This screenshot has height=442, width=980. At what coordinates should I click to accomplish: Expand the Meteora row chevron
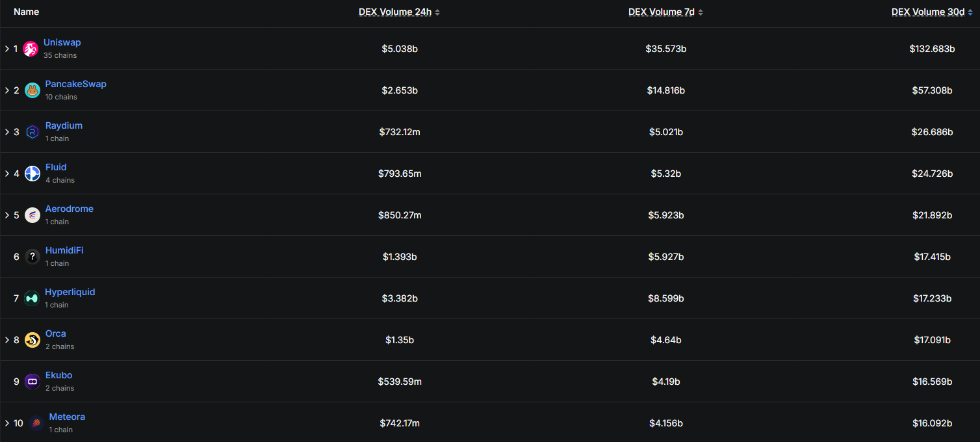pos(7,423)
